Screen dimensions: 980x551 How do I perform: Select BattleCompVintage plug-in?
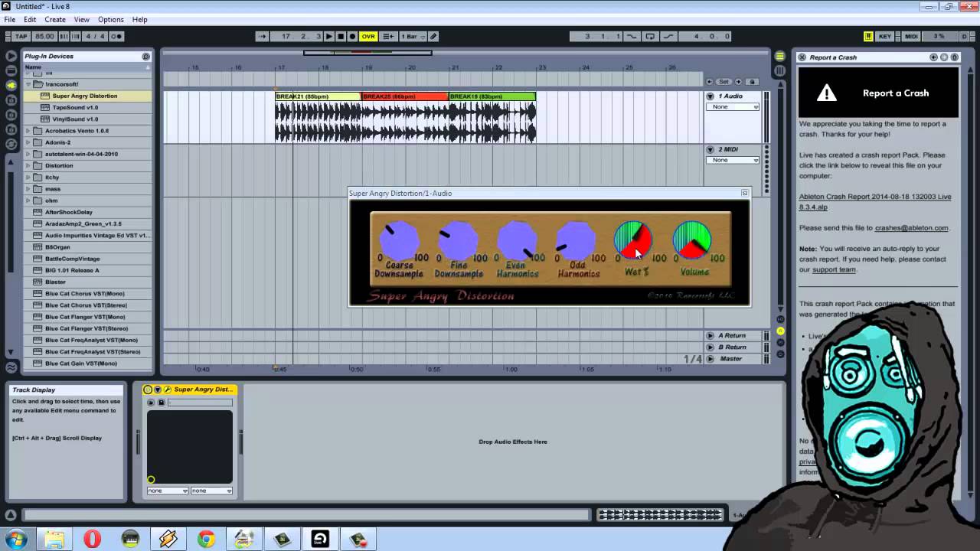[x=87, y=259]
